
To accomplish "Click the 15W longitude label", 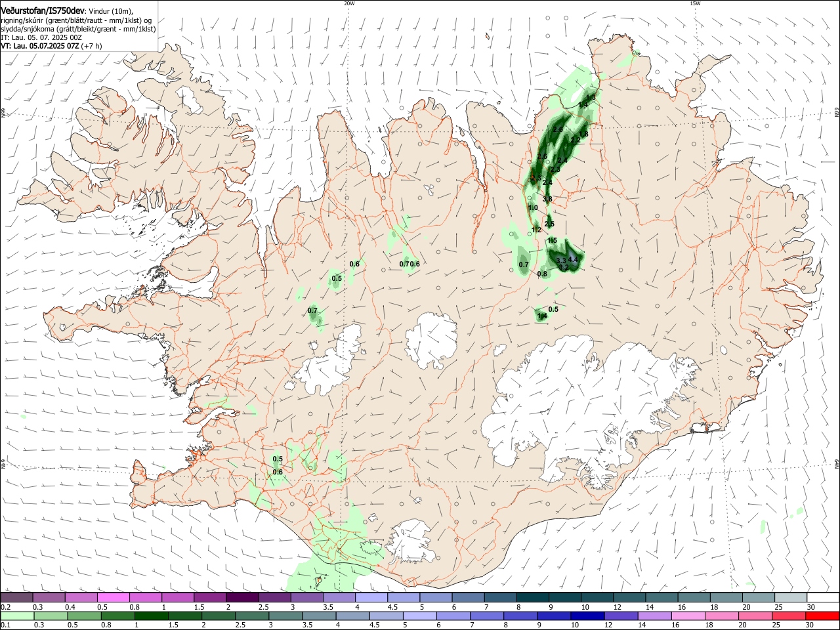I will click(694, 3).
